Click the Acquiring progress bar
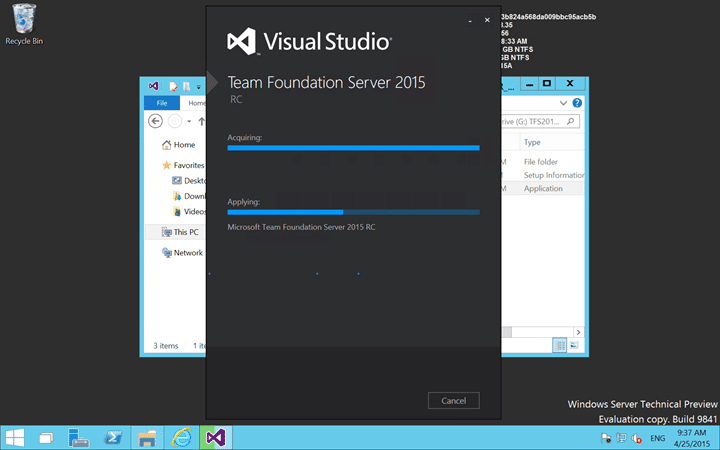720x450 pixels. click(x=353, y=148)
